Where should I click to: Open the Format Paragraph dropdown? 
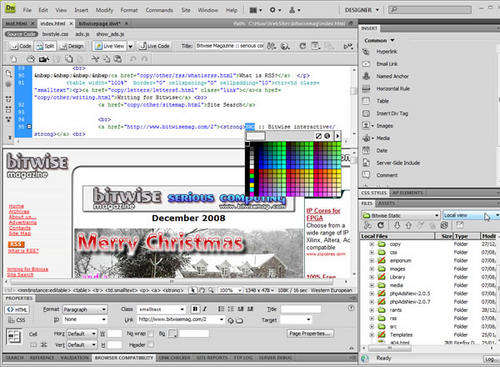click(85, 310)
